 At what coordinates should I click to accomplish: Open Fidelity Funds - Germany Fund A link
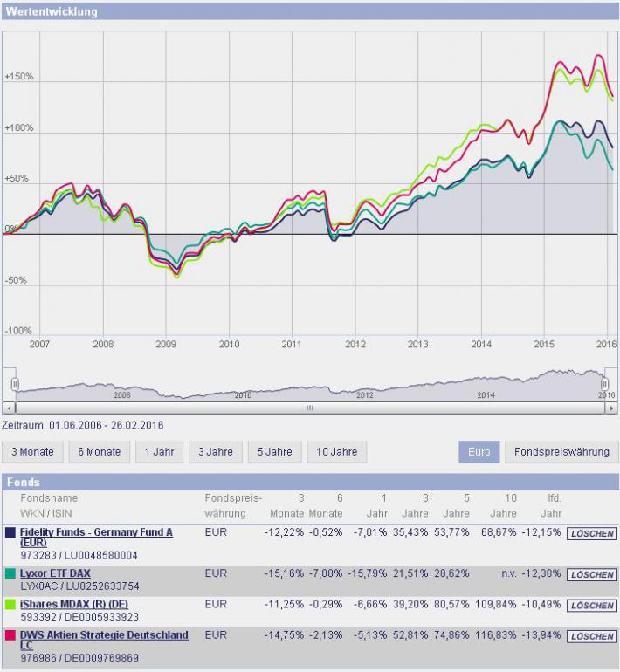[x=96, y=538]
